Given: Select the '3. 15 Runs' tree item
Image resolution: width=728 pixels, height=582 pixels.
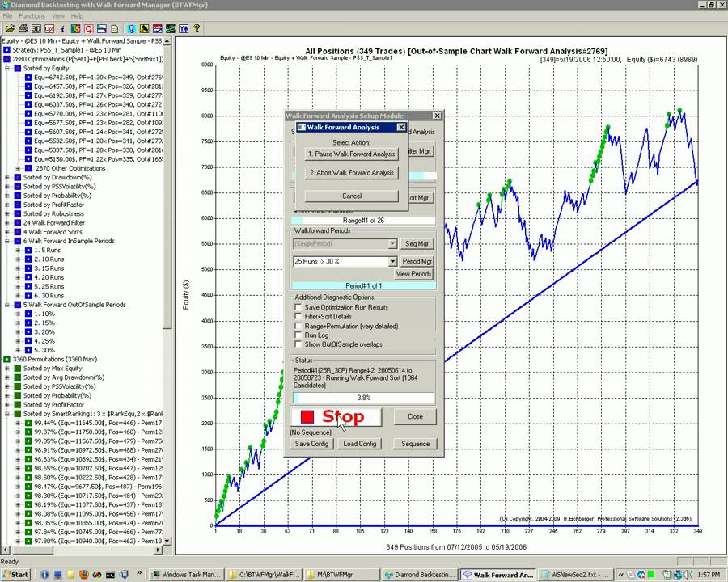Looking at the screenshot, I should (49, 268).
